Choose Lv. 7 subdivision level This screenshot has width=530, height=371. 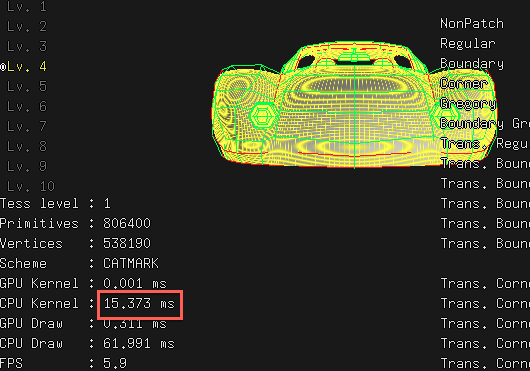[26, 126]
